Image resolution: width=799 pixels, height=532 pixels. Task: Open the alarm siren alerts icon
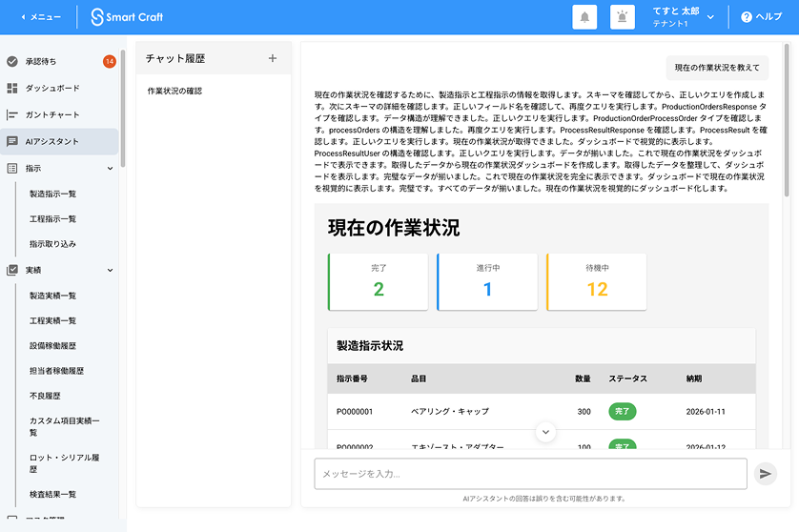pos(623,17)
